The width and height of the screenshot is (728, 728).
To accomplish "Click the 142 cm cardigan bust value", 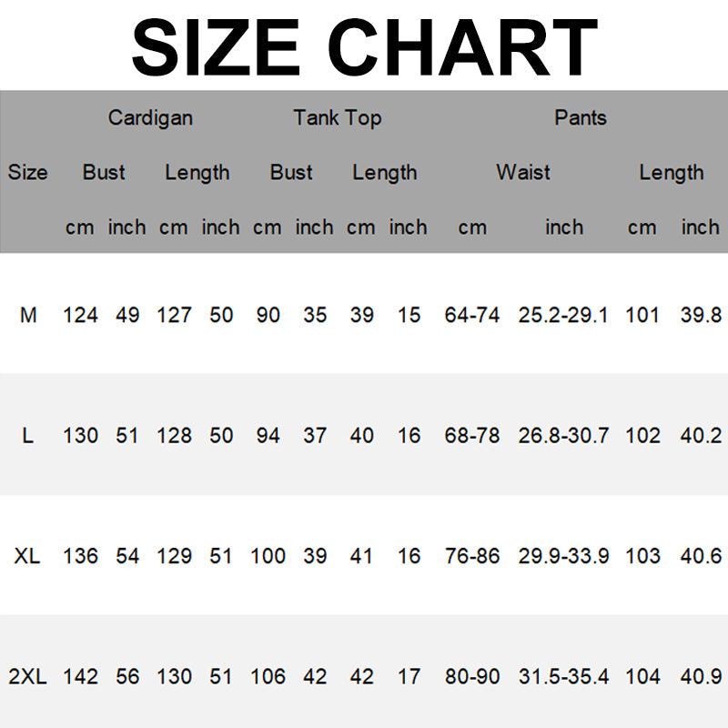I will coord(80,677).
